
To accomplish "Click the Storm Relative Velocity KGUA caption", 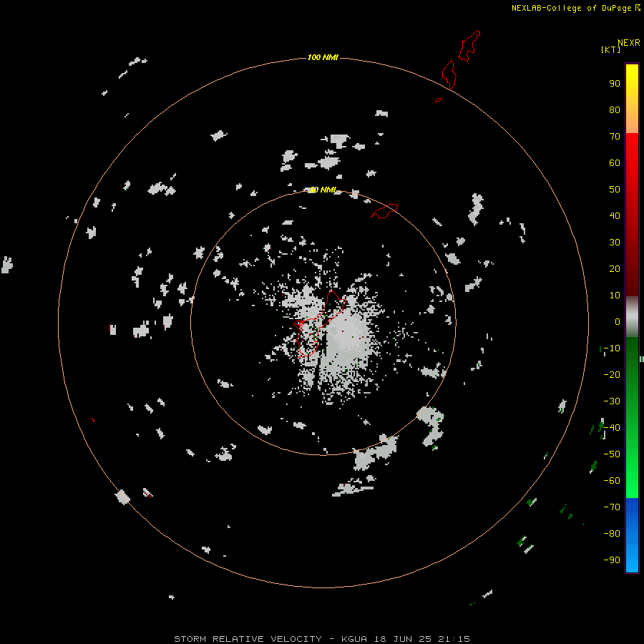I will pyautogui.click(x=321, y=639).
